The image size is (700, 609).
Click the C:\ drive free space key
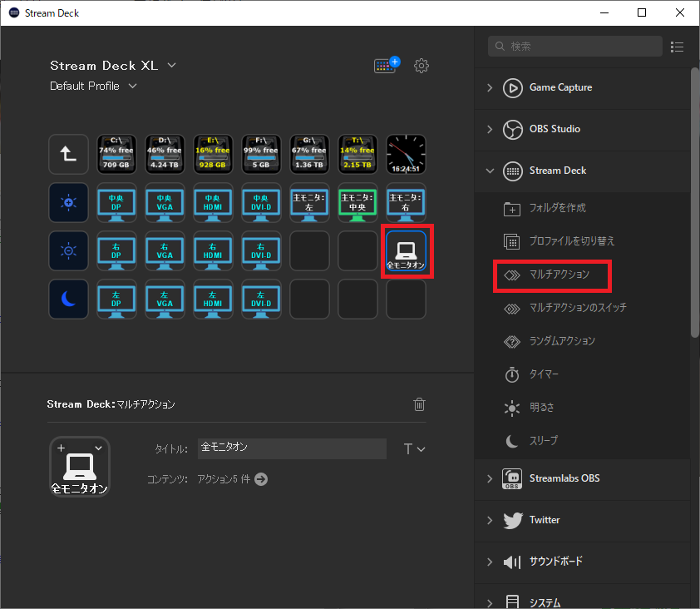[x=116, y=153]
